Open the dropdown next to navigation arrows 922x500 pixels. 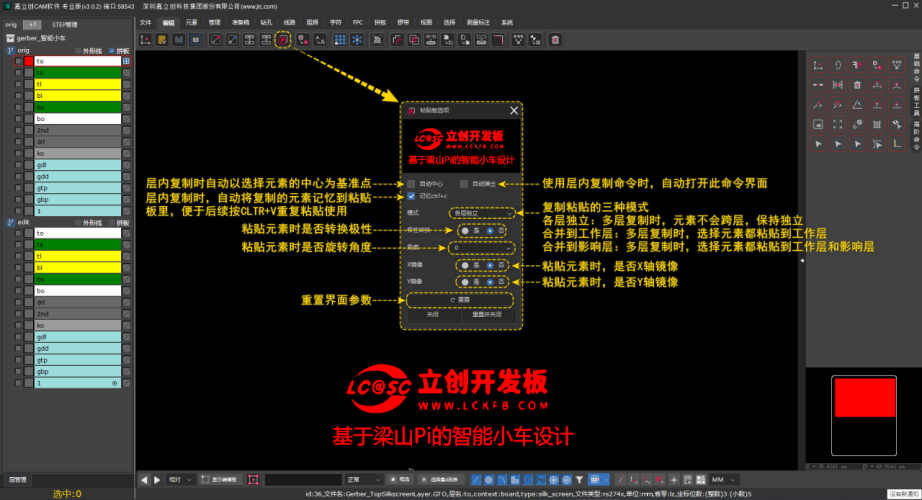(179, 479)
